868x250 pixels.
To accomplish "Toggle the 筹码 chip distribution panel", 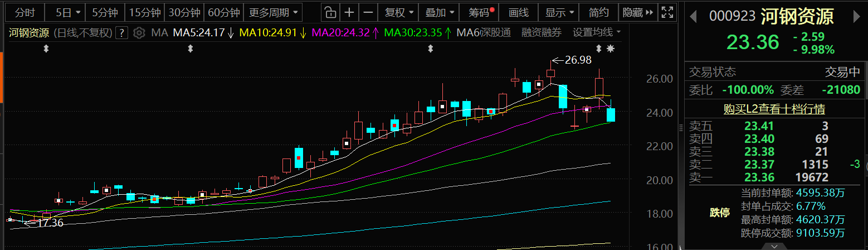I will tap(481, 12).
